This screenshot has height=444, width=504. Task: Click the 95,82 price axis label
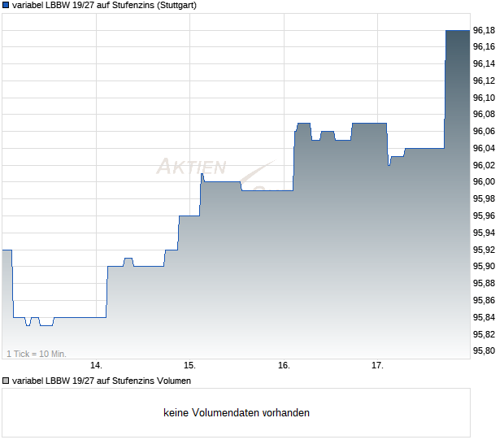(484, 334)
